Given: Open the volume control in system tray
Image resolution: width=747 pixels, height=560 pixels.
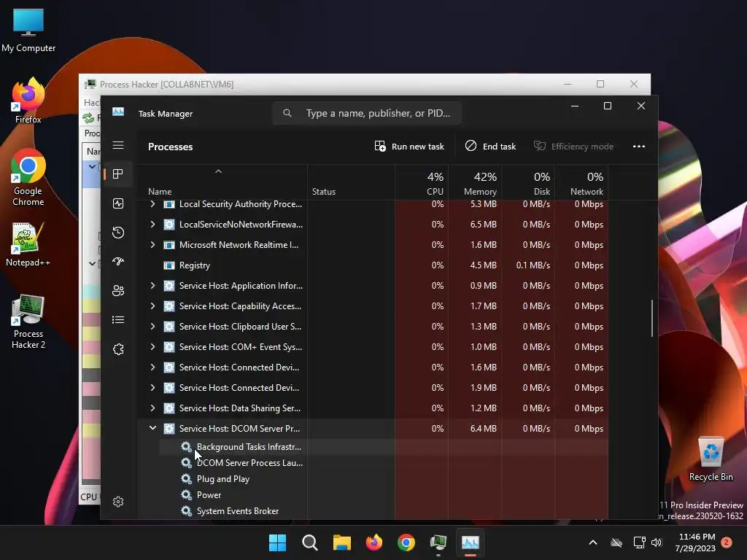Looking at the screenshot, I should click(657, 542).
